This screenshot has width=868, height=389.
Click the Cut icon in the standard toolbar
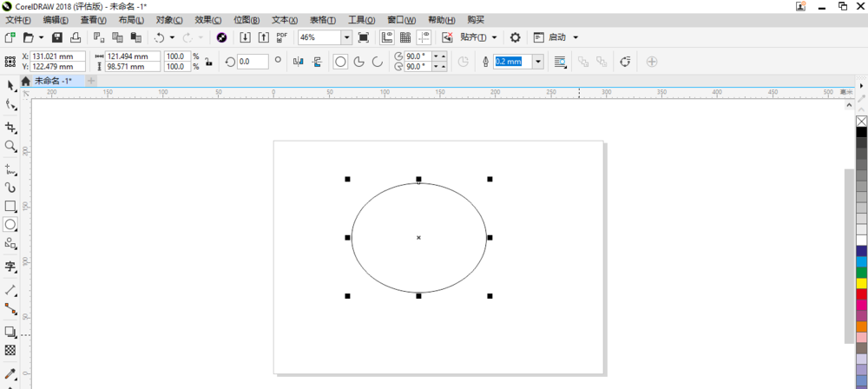[99, 37]
